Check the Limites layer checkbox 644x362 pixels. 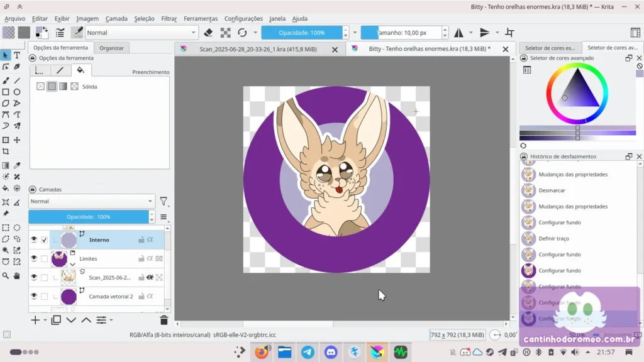tap(45, 258)
